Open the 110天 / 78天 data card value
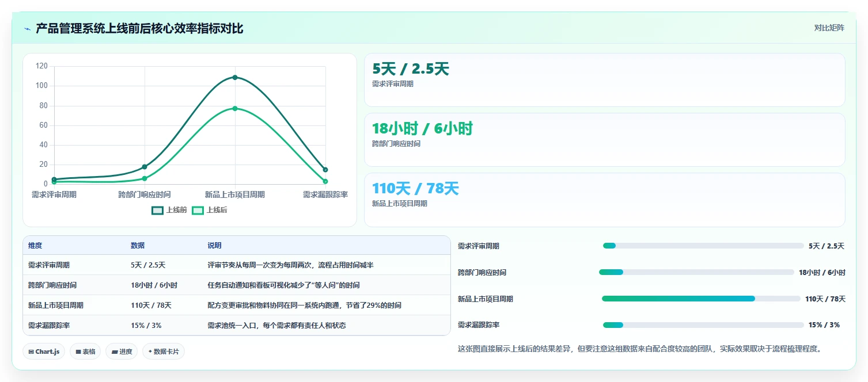This screenshot has width=868, height=382. tap(415, 189)
